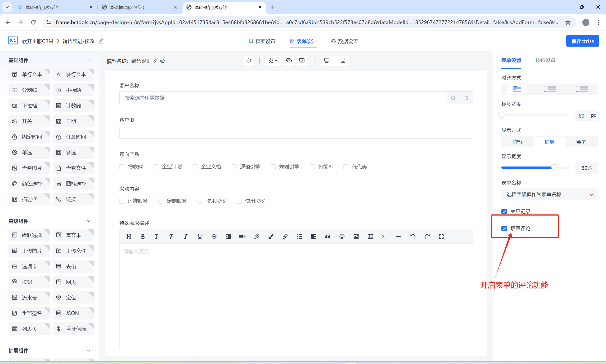Click the 客户名称 search input

tap(283, 98)
